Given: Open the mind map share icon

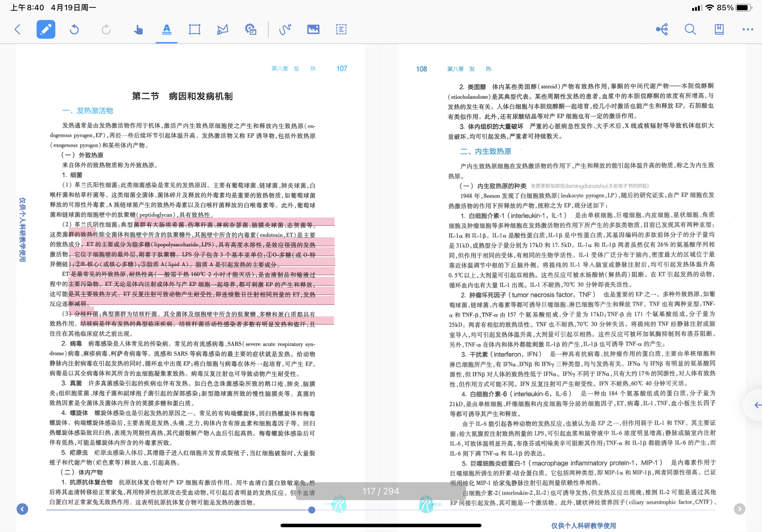Looking at the screenshot, I should pos(662,29).
